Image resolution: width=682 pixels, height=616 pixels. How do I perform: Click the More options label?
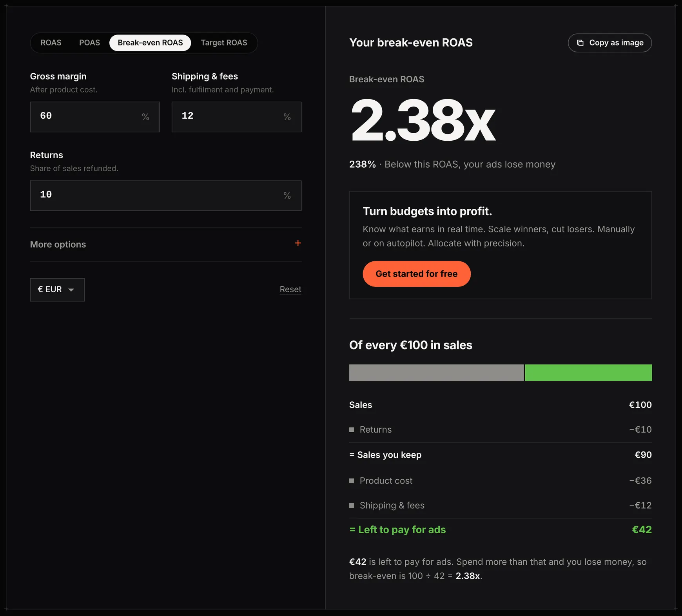(x=58, y=245)
